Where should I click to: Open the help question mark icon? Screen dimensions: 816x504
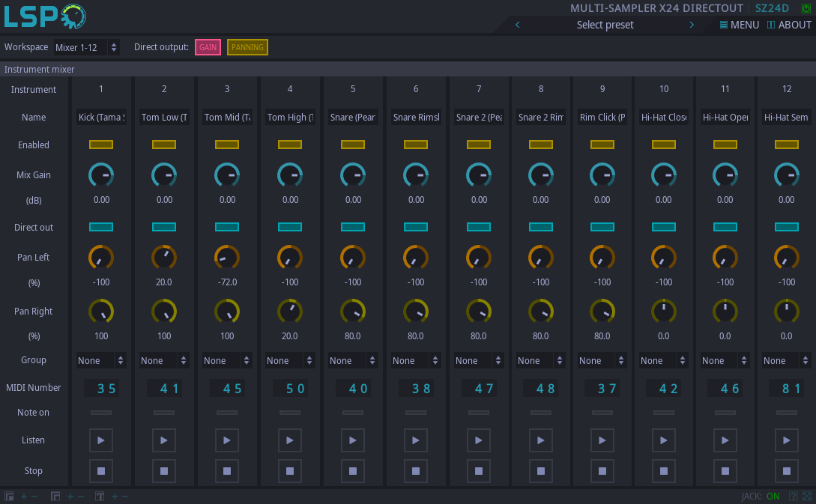pyautogui.click(x=794, y=496)
